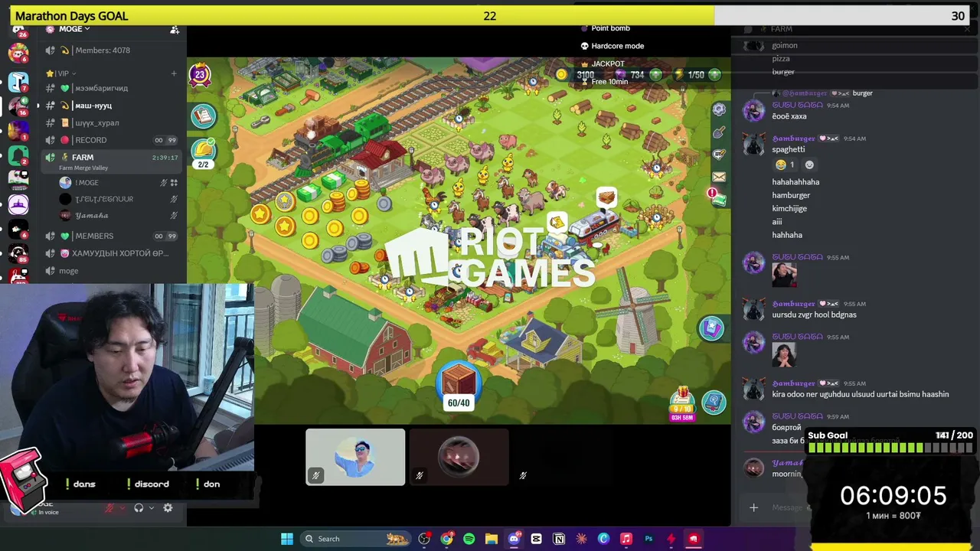Viewport: 980px width, 551px height.
Task: Join the MEMBERS voice channel
Action: coord(111,236)
